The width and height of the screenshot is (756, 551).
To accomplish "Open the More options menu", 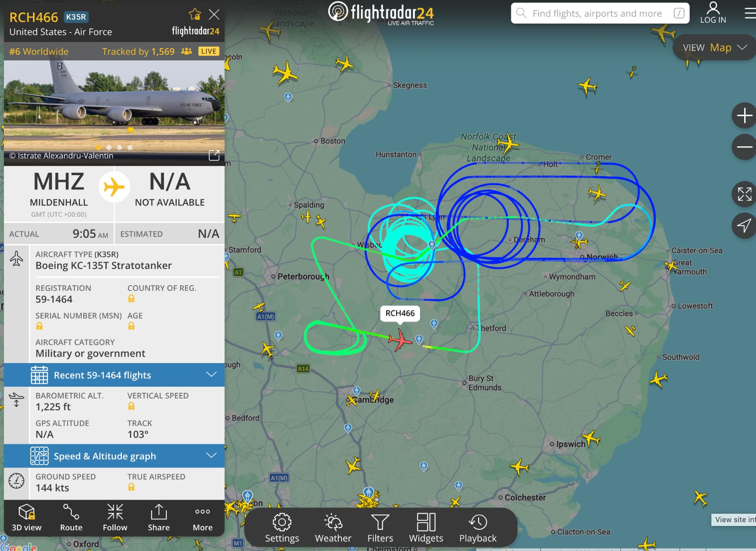I will [x=203, y=517].
